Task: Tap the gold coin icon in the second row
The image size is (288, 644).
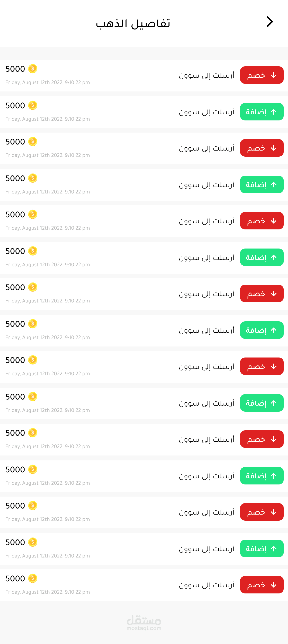Action: (x=33, y=105)
